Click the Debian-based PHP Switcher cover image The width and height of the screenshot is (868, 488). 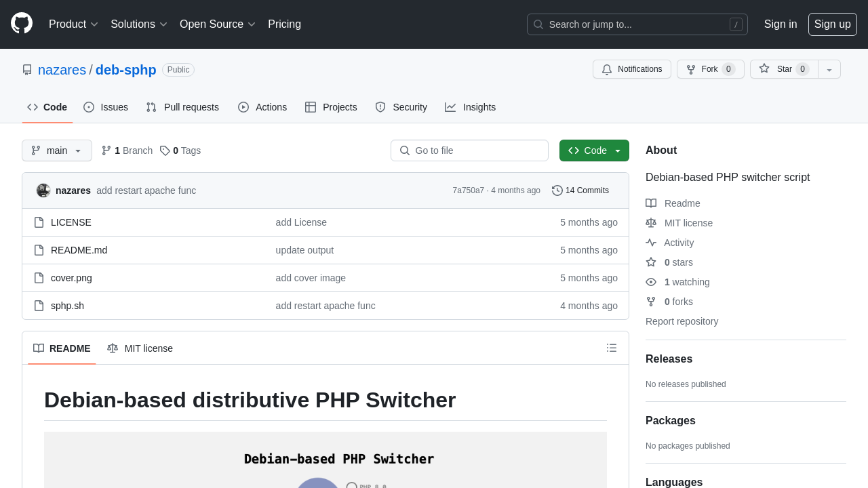click(x=325, y=460)
